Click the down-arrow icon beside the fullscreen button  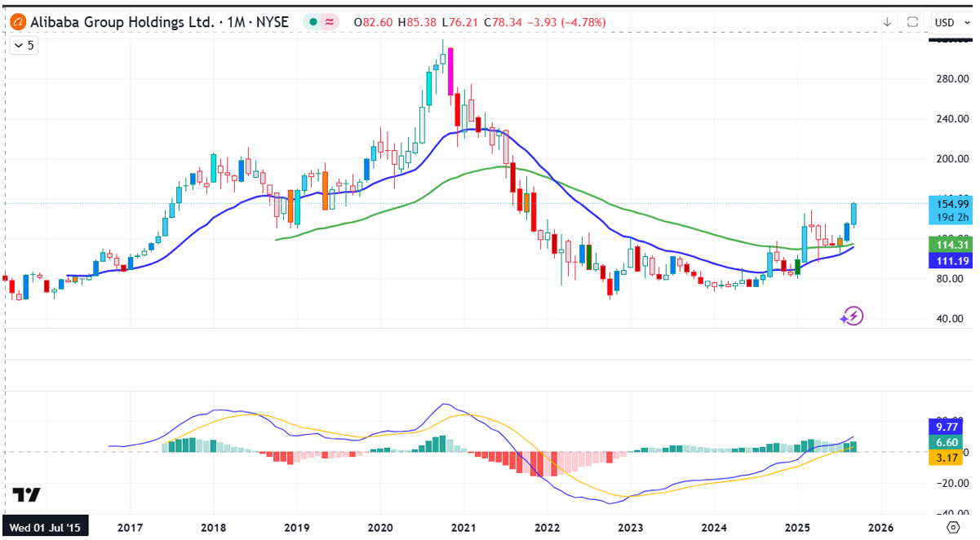(887, 22)
